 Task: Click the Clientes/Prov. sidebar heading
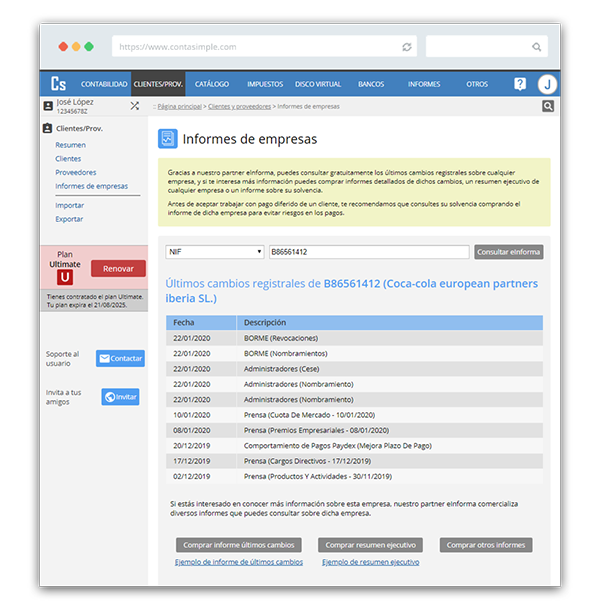pyautogui.click(x=79, y=129)
